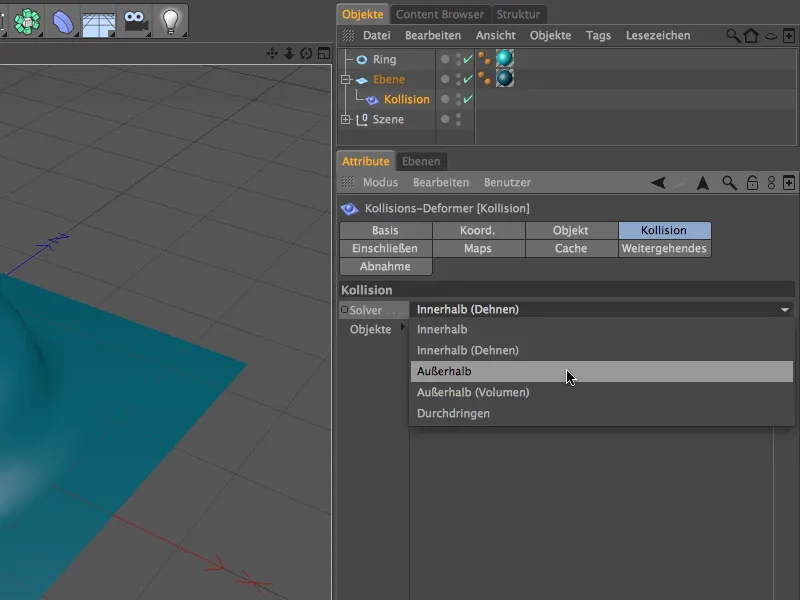Click the Attribute Manager new window icon

pyautogui.click(x=789, y=183)
